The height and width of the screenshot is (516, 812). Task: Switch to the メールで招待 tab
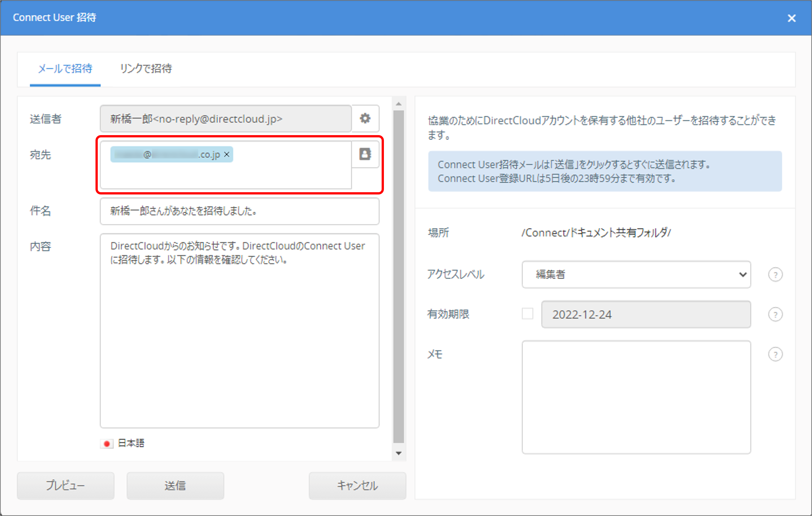coord(65,69)
